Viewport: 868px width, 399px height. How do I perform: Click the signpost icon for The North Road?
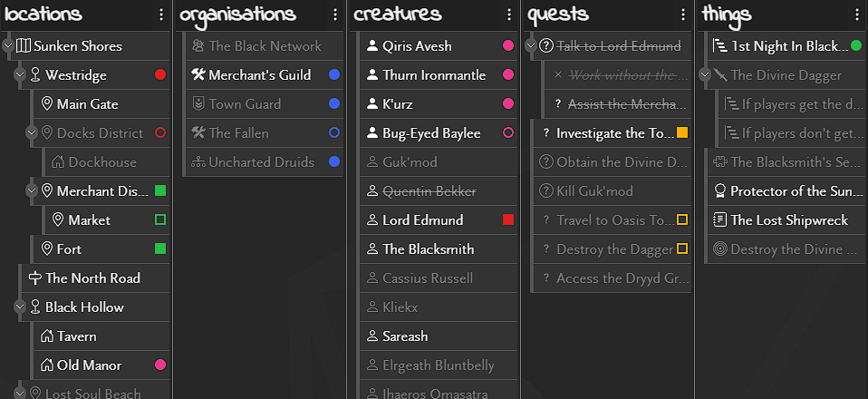tap(34, 278)
